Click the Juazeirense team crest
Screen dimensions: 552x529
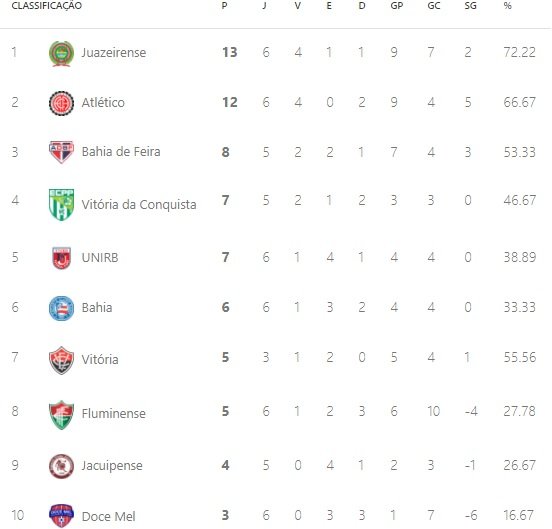(61, 53)
